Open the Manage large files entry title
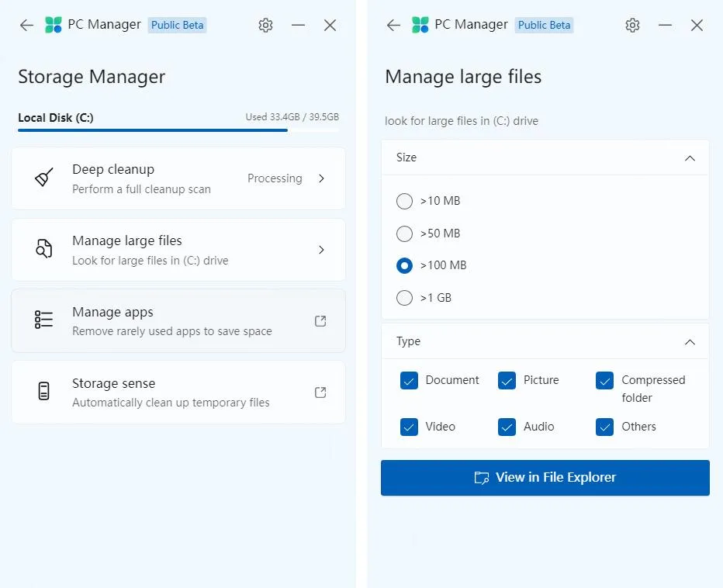The image size is (723, 588). [126, 240]
